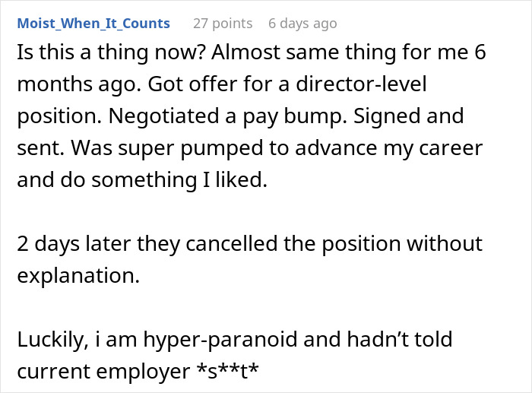
Task: Click the word "explanation." in the comment
Action: coord(78,275)
